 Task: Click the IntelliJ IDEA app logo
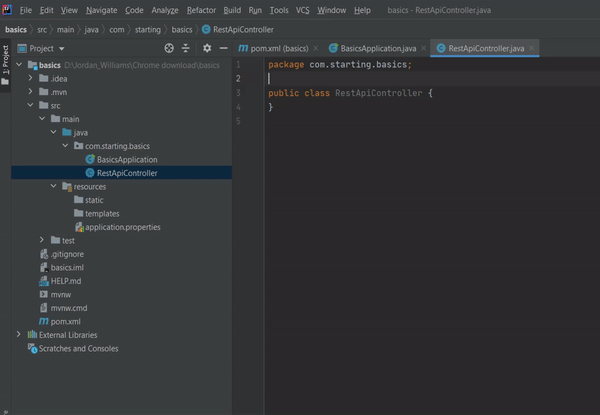[7, 10]
